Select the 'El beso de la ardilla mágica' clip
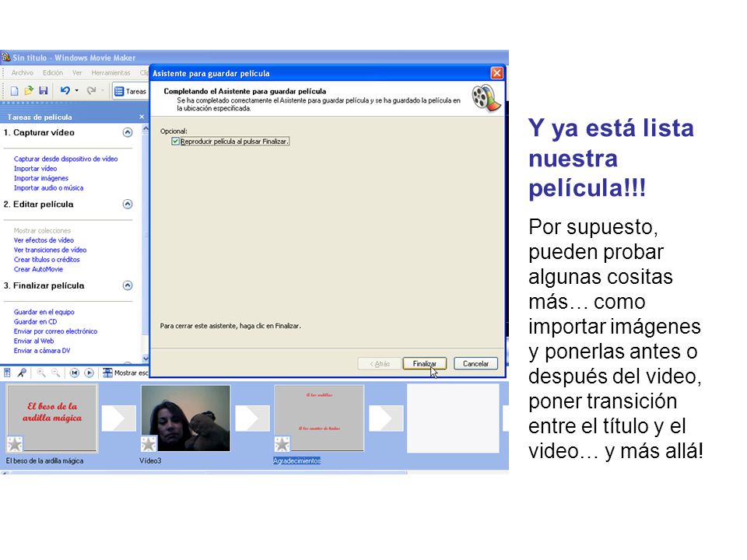The height and width of the screenshot is (560, 747). click(52, 418)
